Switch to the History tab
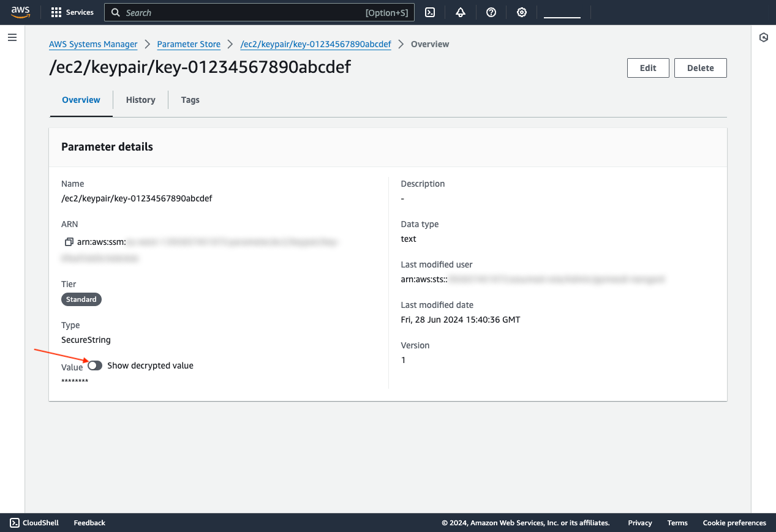This screenshot has width=776, height=532. click(140, 100)
